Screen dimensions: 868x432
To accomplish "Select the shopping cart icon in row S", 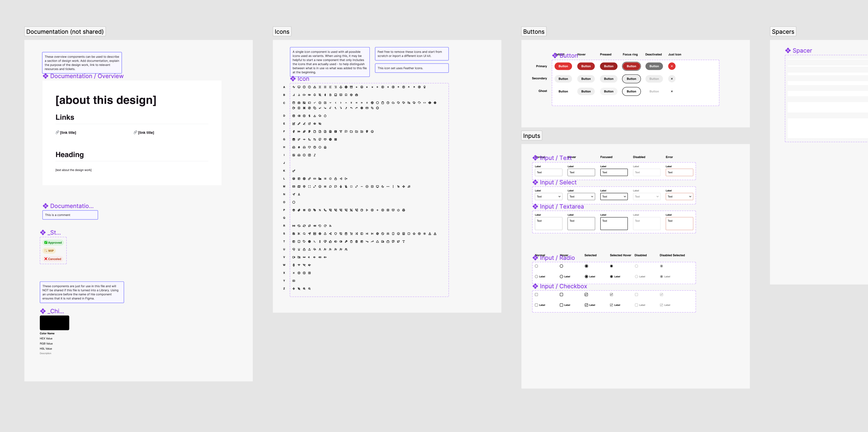I will pyautogui.click(x=351, y=234).
